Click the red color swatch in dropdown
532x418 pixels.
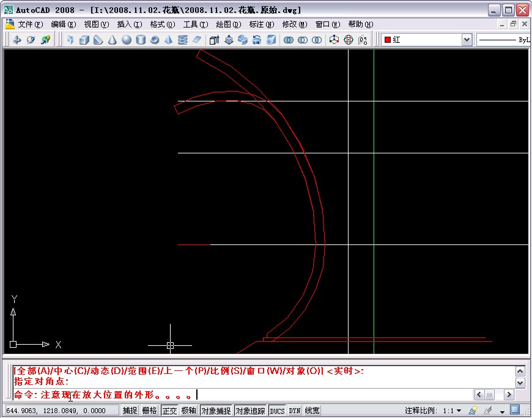click(x=388, y=40)
